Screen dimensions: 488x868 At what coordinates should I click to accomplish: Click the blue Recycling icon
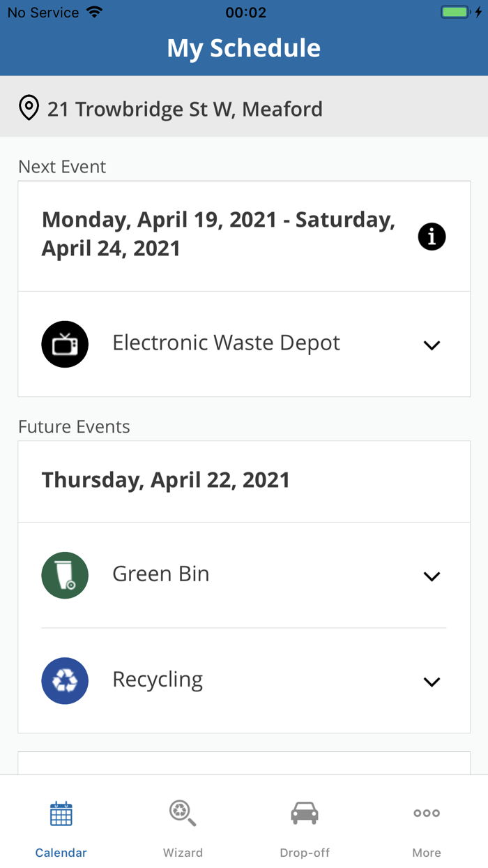pyautogui.click(x=65, y=680)
